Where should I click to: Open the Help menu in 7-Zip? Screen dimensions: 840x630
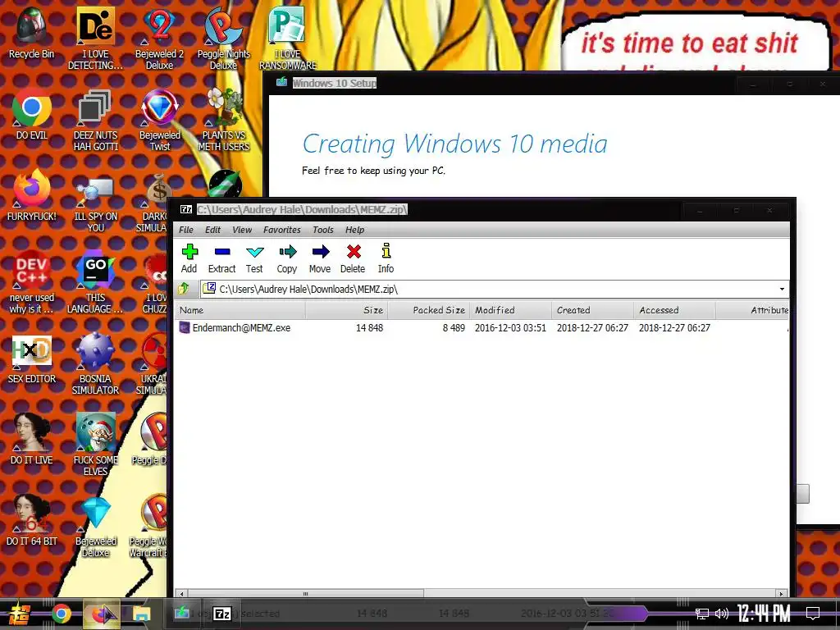tap(354, 230)
